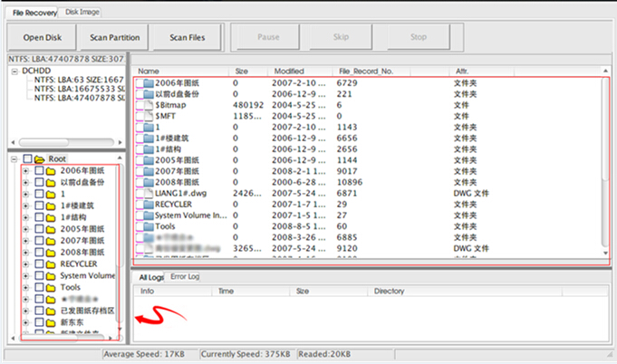Click the Skip button

pyautogui.click(x=341, y=37)
